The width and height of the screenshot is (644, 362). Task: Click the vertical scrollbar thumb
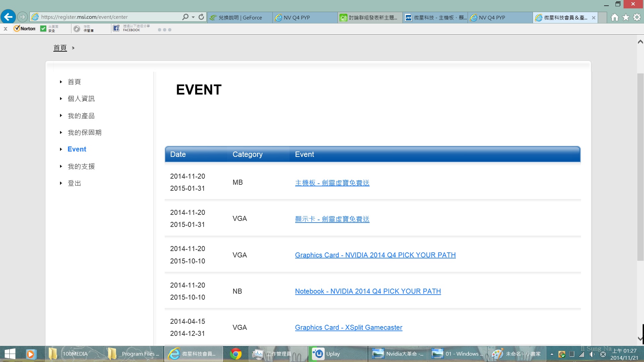click(x=640, y=167)
